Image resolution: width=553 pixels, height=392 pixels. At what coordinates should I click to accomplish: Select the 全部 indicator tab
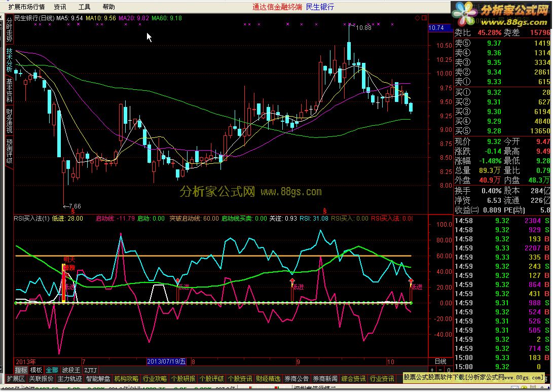(52, 370)
